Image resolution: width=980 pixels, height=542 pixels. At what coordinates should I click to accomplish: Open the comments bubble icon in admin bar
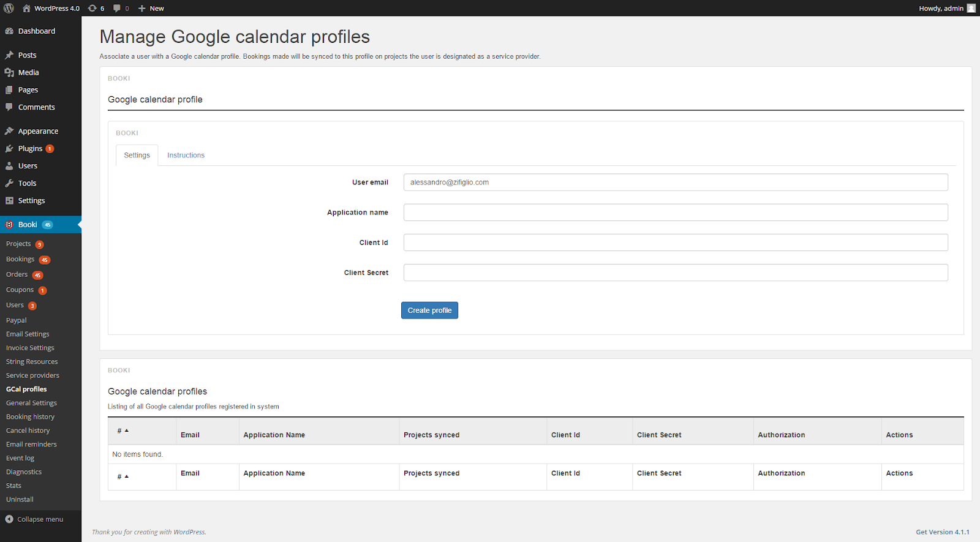coord(116,8)
